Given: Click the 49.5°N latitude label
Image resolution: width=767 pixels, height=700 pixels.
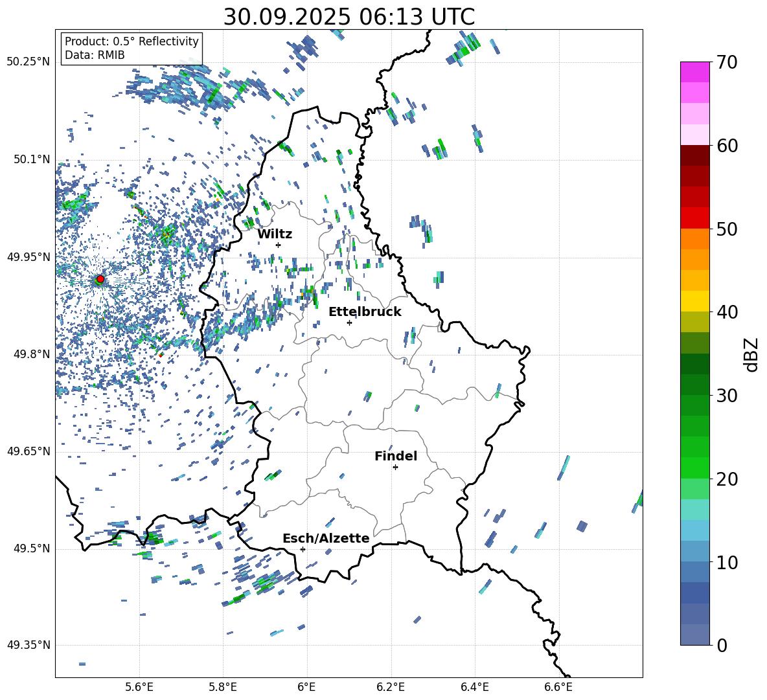Looking at the screenshot, I should point(32,548).
